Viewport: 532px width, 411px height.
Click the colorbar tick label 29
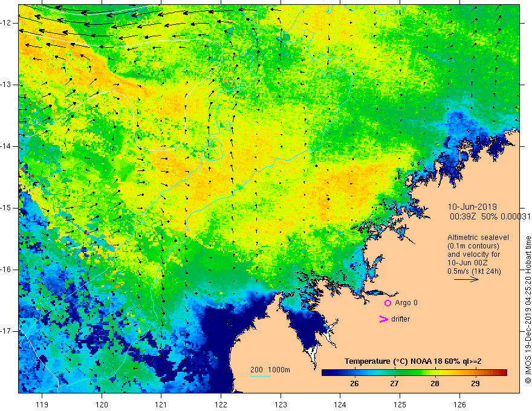475,384
